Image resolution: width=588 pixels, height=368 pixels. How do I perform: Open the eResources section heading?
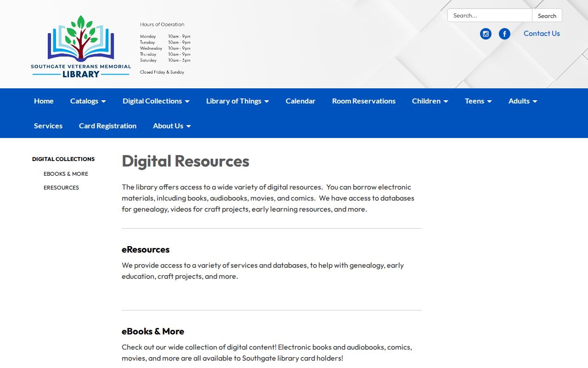[146, 249]
